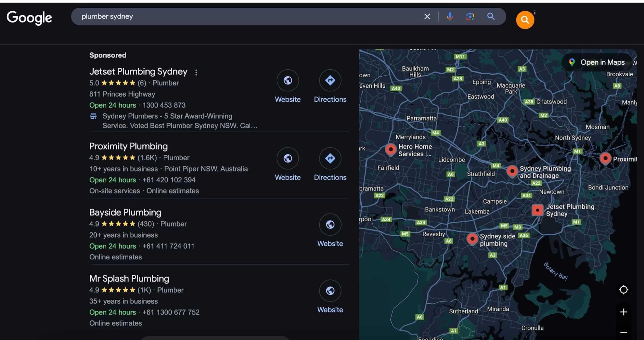Click the Sponsored label
Viewport: 644px width, 340px height.
(x=108, y=55)
